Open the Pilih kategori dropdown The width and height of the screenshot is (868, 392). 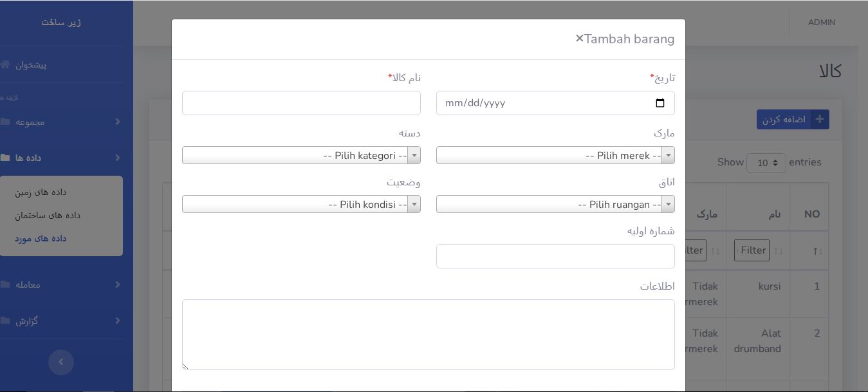click(301, 155)
